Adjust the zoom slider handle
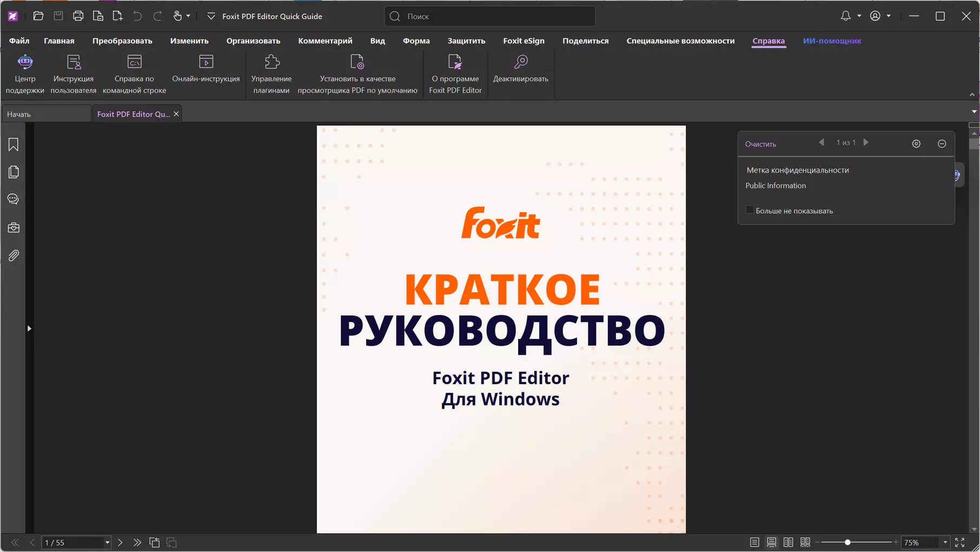980x552 pixels. click(847, 542)
